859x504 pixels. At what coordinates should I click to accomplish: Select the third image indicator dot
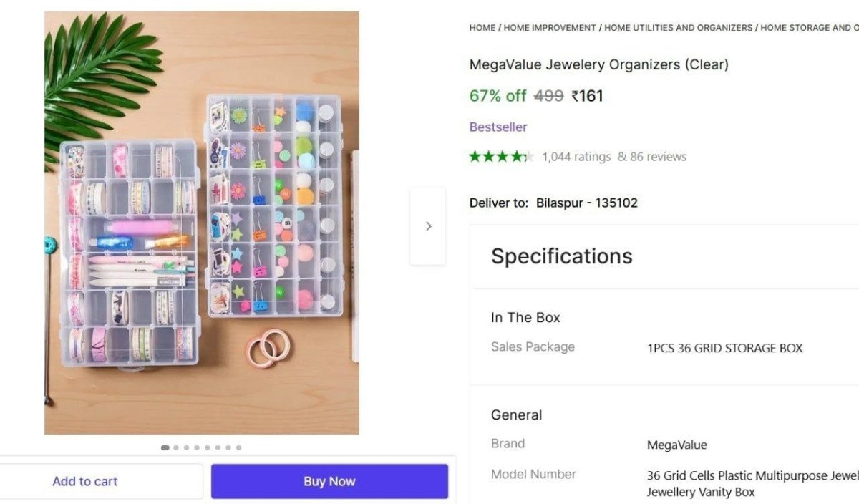187,447
